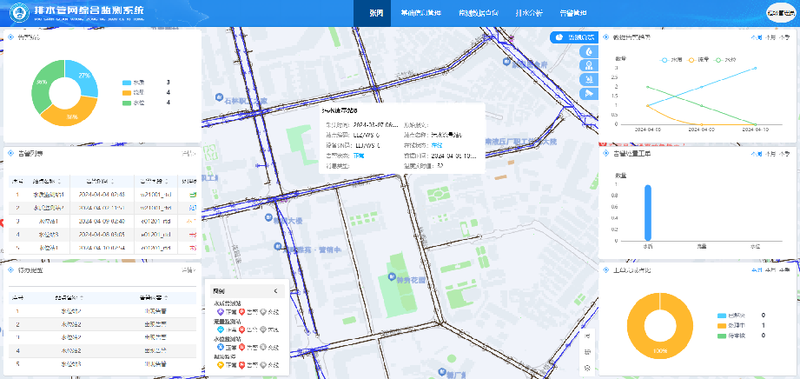800x379 pixels.
Task: Click the map toolbar icon directly above the camera icon
Action: (x=589, y=80)
